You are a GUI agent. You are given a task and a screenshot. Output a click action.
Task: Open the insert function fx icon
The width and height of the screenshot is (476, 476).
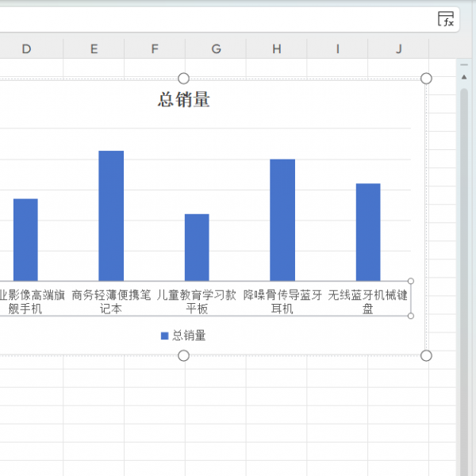click(x=447, y=20)
